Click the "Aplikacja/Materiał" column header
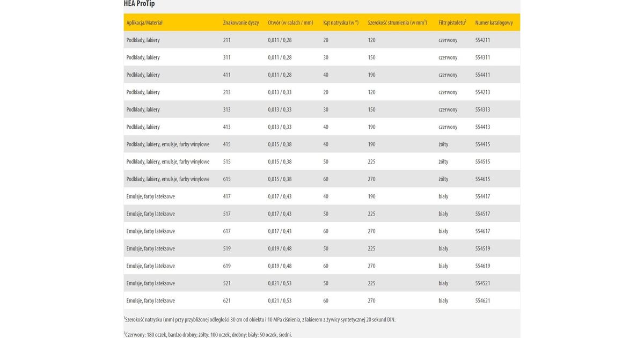Viewport: 644px width, 338px height. coord(144,23)
